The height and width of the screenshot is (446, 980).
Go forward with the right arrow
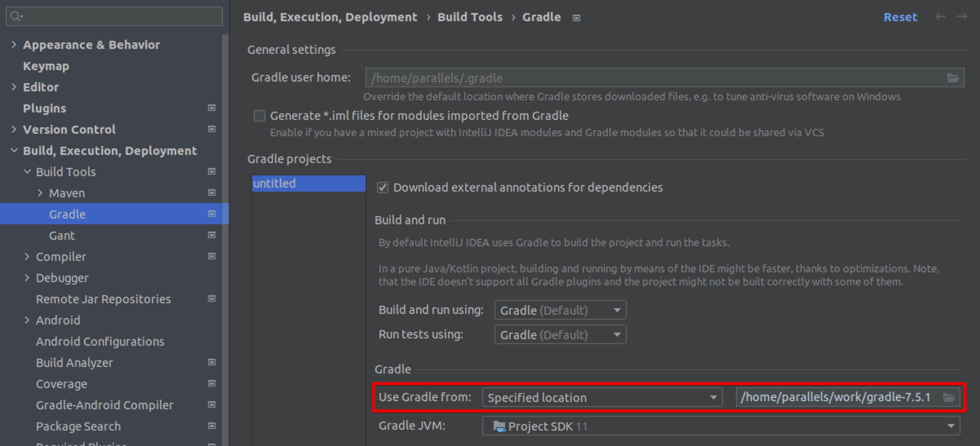tap(962, 17)
